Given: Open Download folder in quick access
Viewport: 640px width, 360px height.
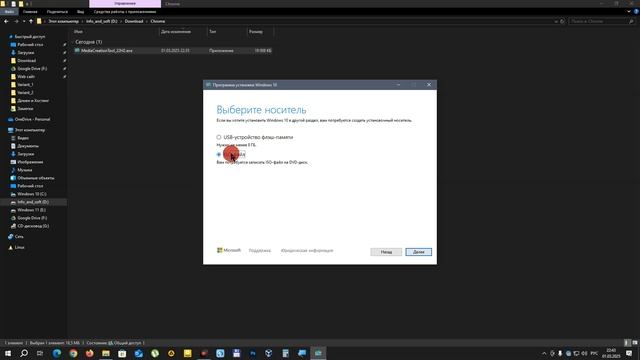Looking at the screenshot, I should [27, 60].
